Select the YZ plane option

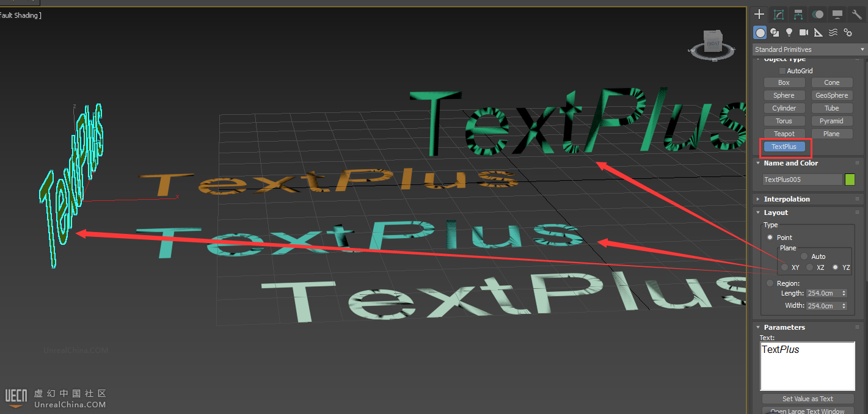836,267
